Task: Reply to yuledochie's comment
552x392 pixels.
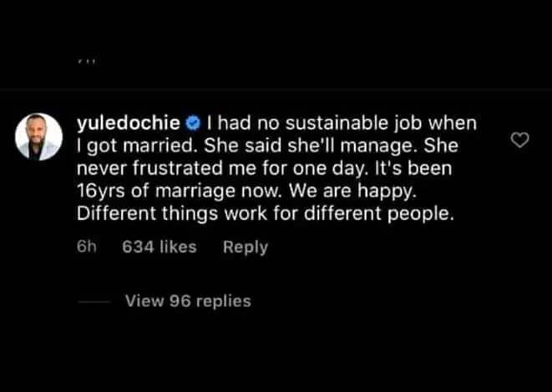Action: point(246,247)
